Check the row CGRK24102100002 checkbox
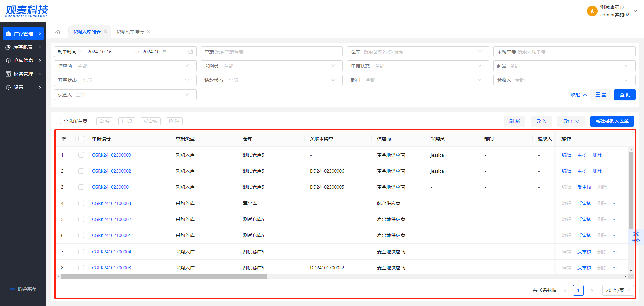This screenshot has width=644, height=306. click(81, 219)
